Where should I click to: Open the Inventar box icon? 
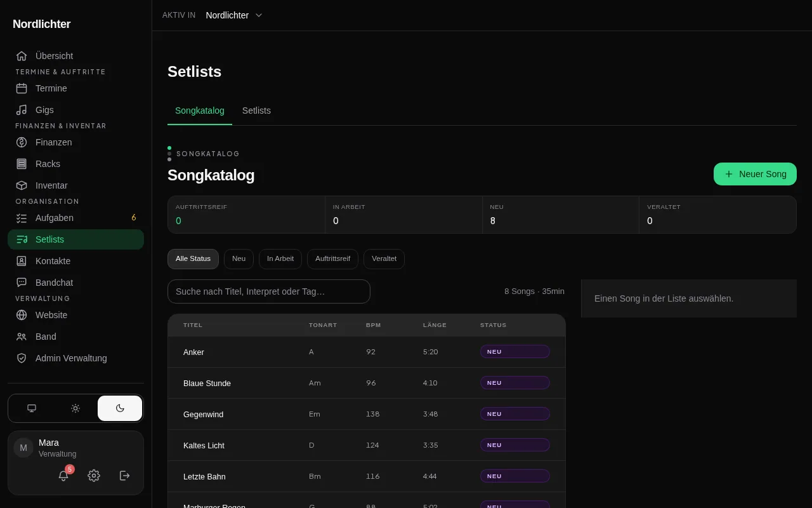click(x=22, y=185)
